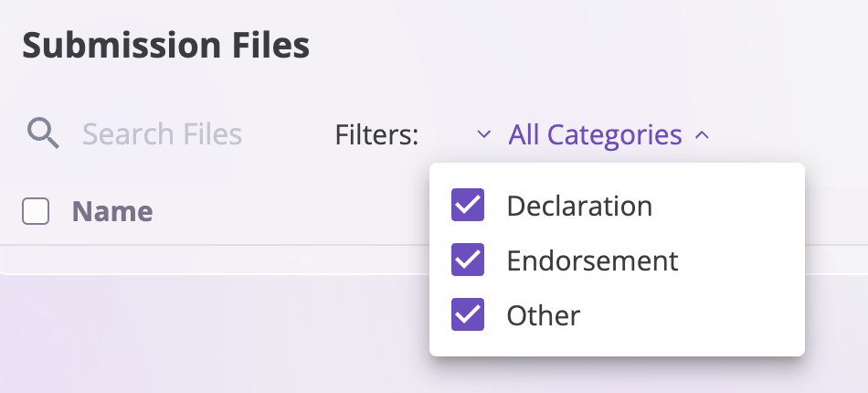
Task: Click the checkmark icon next to Other
Action: tap(468, 314)
